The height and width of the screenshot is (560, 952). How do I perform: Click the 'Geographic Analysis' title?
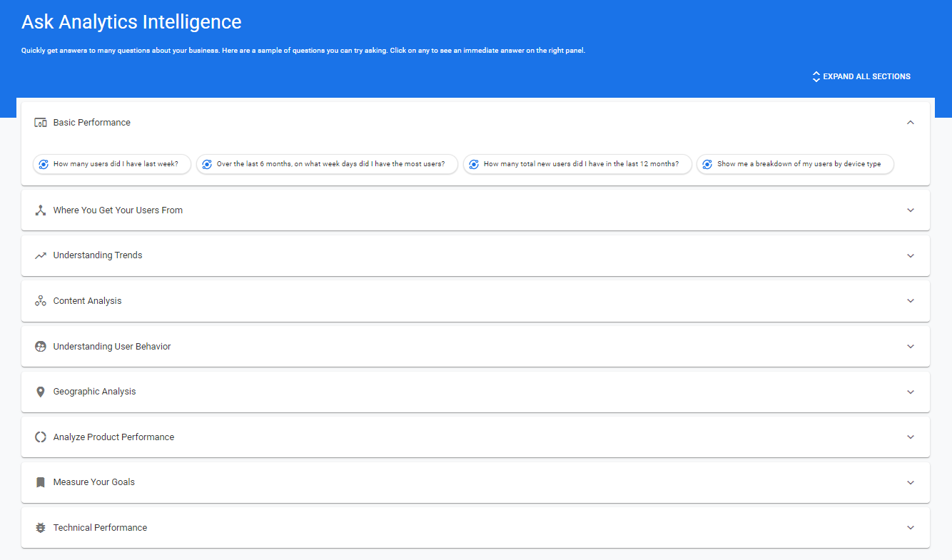pyautogui.click(x=94, y=392)
